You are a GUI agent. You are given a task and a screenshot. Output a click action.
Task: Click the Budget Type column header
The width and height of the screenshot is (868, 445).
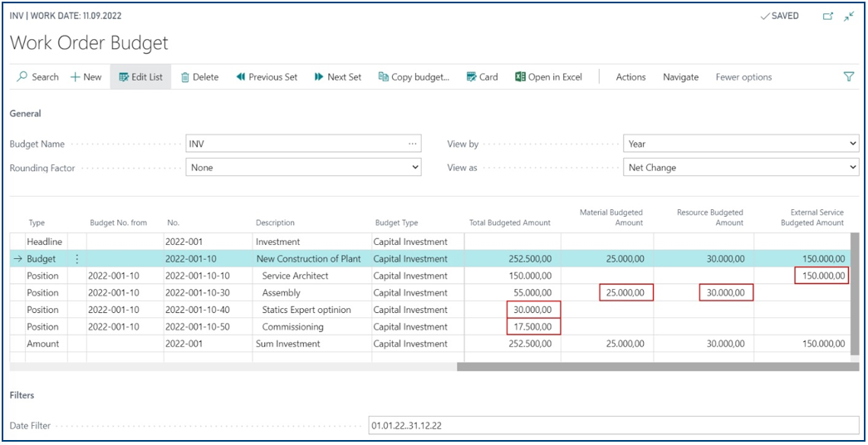point(396,222)
